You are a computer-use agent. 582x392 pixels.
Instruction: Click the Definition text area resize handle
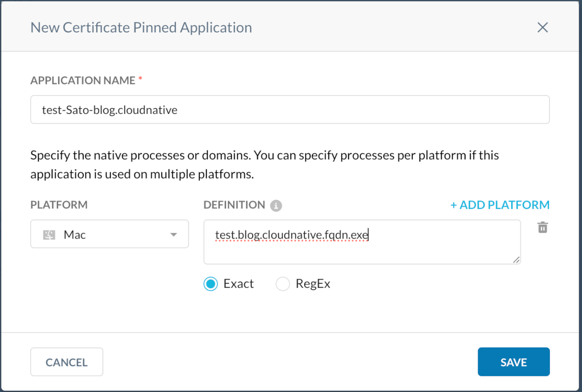point(516,260)
